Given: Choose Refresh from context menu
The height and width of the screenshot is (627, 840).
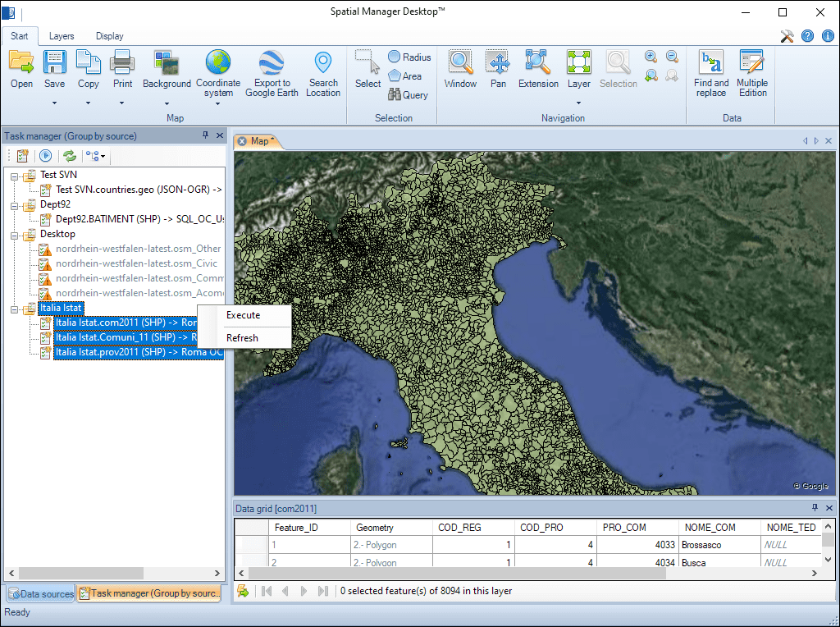Looking at the screenshot, I should point(242,338).
